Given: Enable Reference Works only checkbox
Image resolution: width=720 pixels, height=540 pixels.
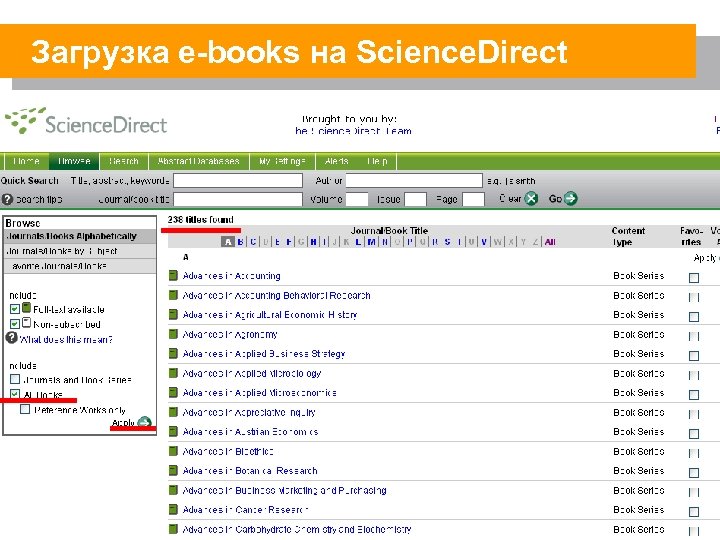Looking at the screenshot, I should [25, 409].
